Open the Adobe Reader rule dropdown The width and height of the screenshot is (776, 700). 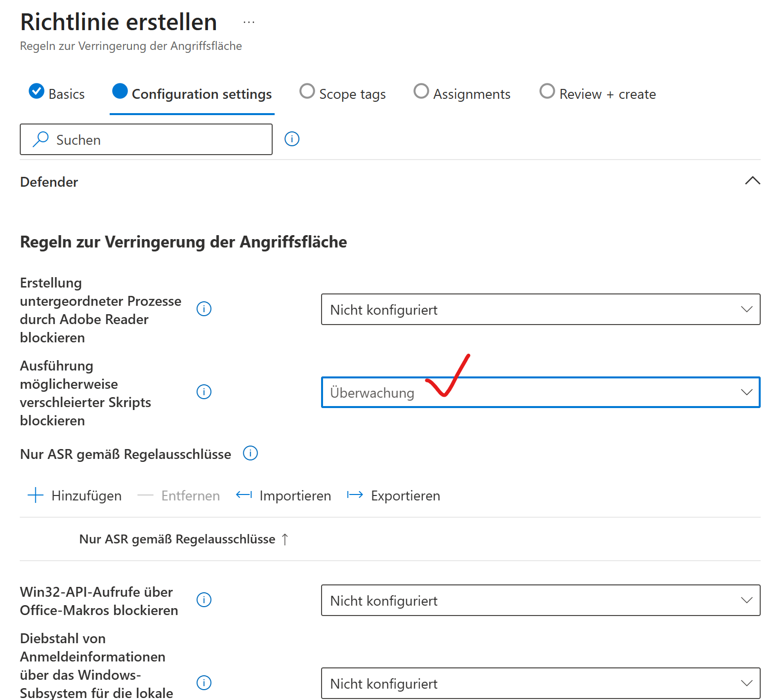(x=540, y=309)
